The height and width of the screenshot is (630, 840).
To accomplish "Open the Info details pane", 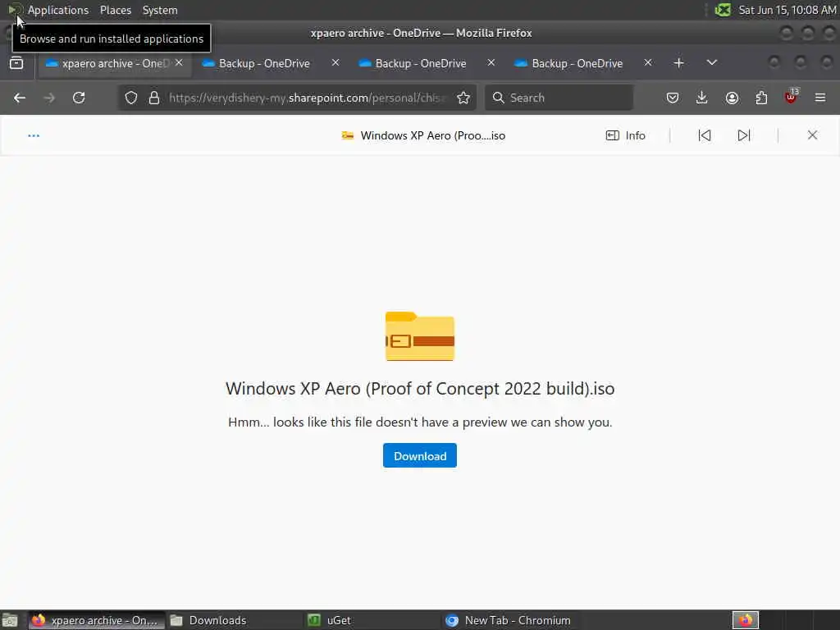I will coord(625,135).
